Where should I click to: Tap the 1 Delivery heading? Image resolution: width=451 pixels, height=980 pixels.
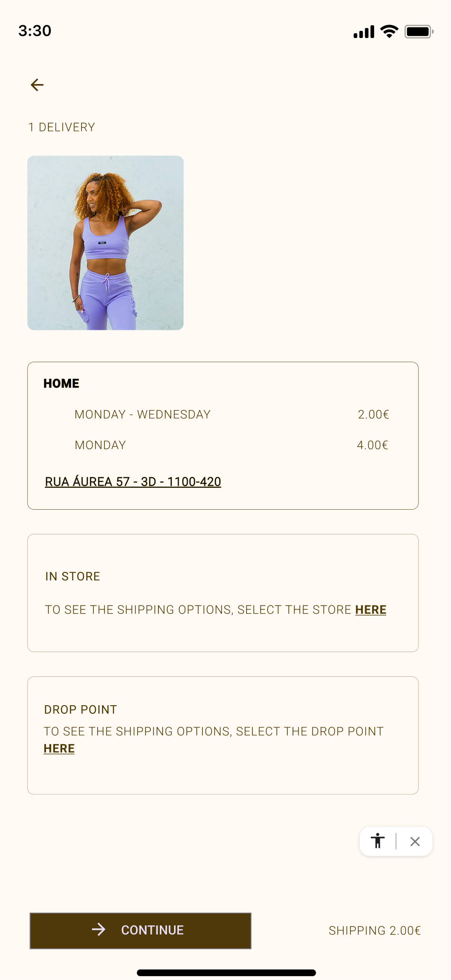point(62,127)
